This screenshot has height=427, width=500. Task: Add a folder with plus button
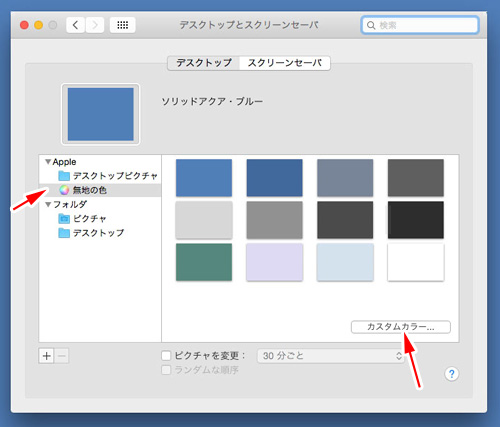click(46, 356)
